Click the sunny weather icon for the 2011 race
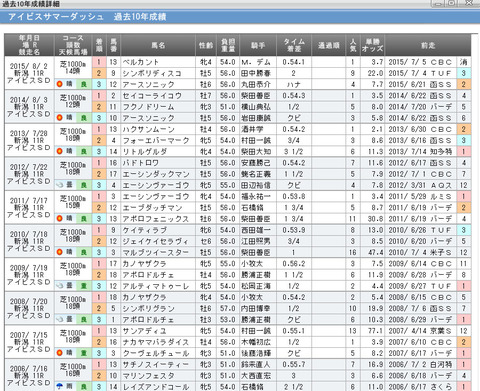Viewport: 480px width, 391px height. point(60,219)
